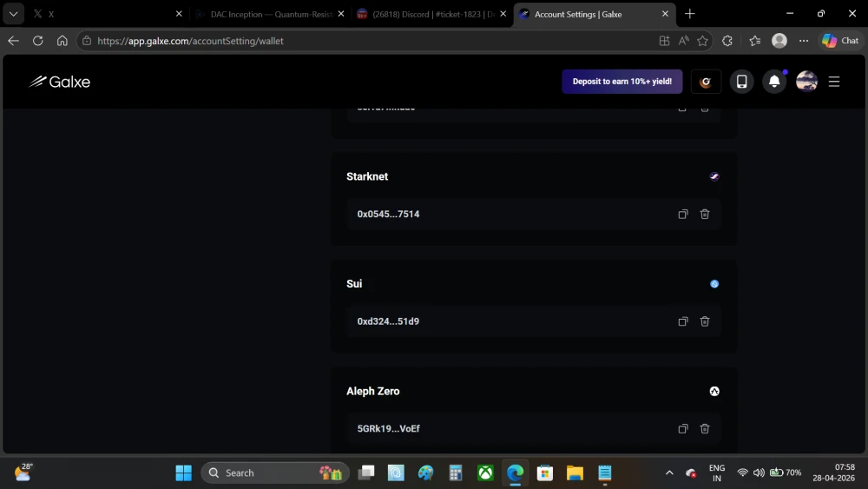The width and height of the screenshot is (868, 489).
Task: Open Copilot Chat button
Action: [840, 41]
